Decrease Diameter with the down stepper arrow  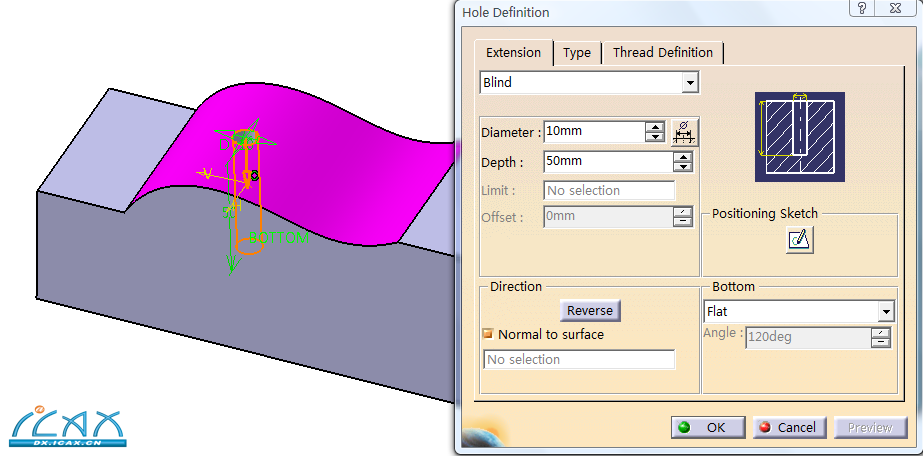pos(655,137)
